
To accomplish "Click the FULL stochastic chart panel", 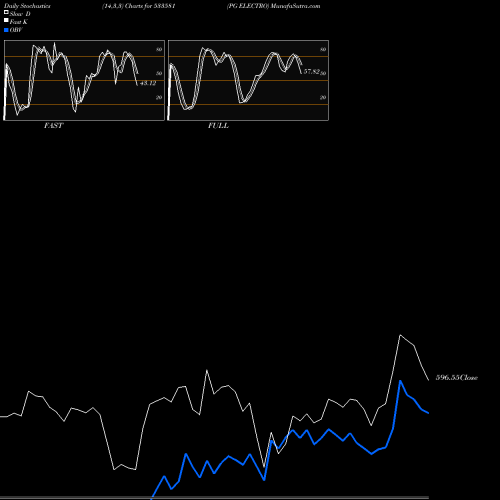I will (x=248, y=80).
